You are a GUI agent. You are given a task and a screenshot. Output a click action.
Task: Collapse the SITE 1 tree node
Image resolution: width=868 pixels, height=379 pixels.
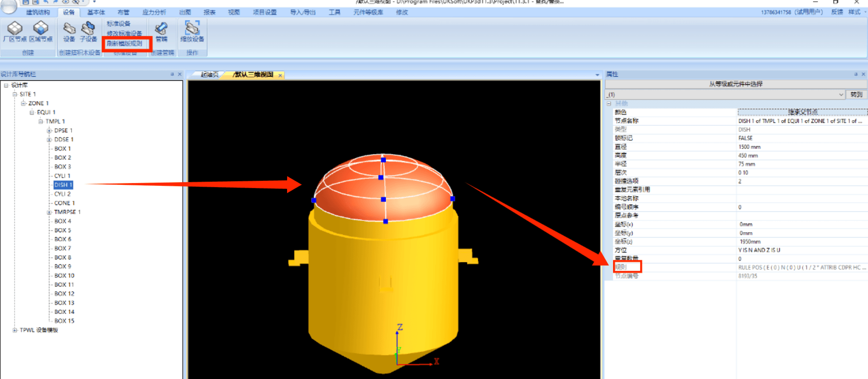[x=14, y=94]
